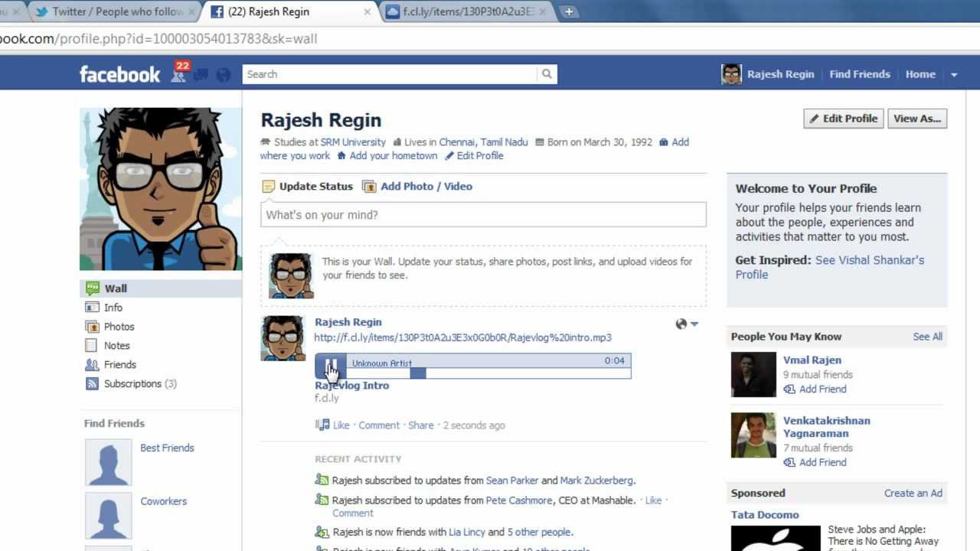Open the post privacy globe dropdown
Screen dimensions: 980x551
687,324
